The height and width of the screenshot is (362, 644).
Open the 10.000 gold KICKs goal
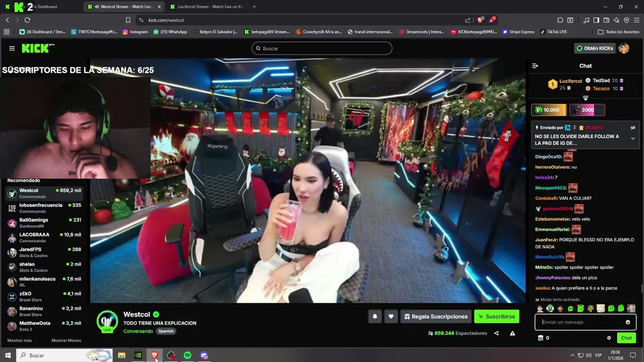pos(549,110)
